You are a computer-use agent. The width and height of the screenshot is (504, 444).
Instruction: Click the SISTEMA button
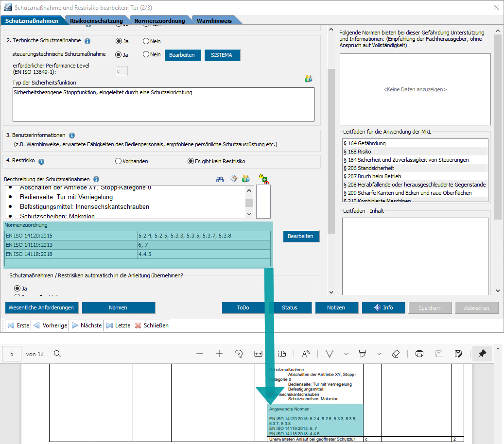click(222, 55)
